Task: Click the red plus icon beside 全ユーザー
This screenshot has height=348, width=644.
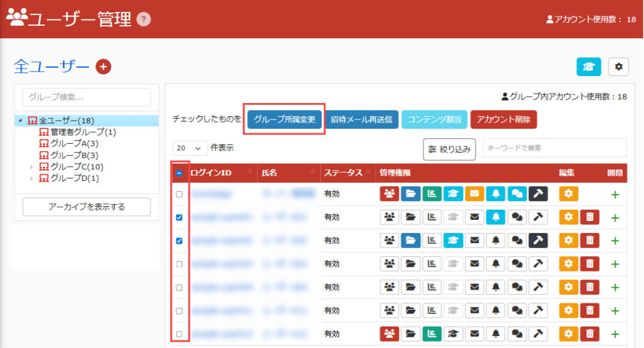Action: [103, 66]
